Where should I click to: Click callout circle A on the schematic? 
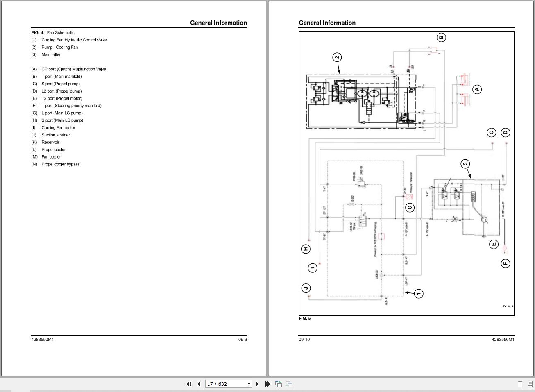click(x=476, y=89)
